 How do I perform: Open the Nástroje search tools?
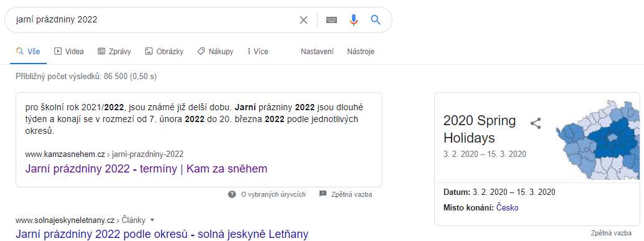coord(361,51)
